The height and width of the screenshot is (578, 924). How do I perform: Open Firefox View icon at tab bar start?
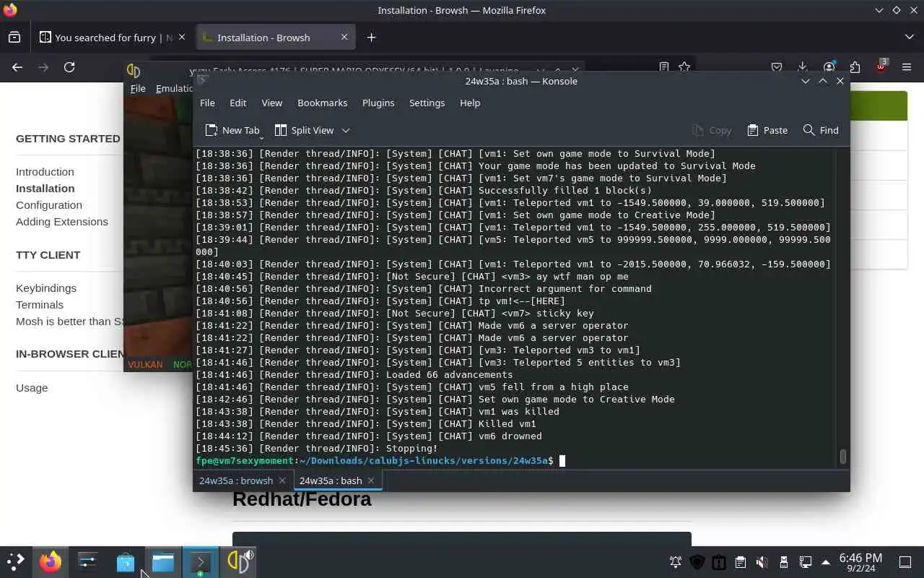[x=14, y=38]
